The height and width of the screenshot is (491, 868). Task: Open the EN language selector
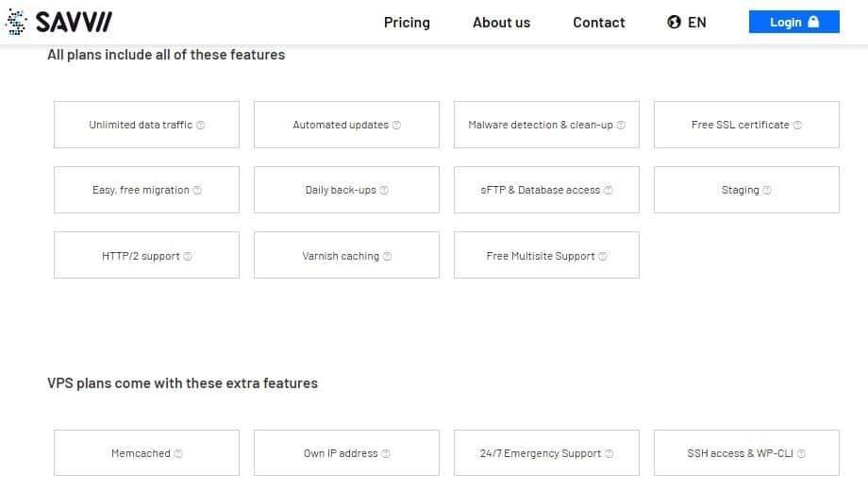coord(687,22)
